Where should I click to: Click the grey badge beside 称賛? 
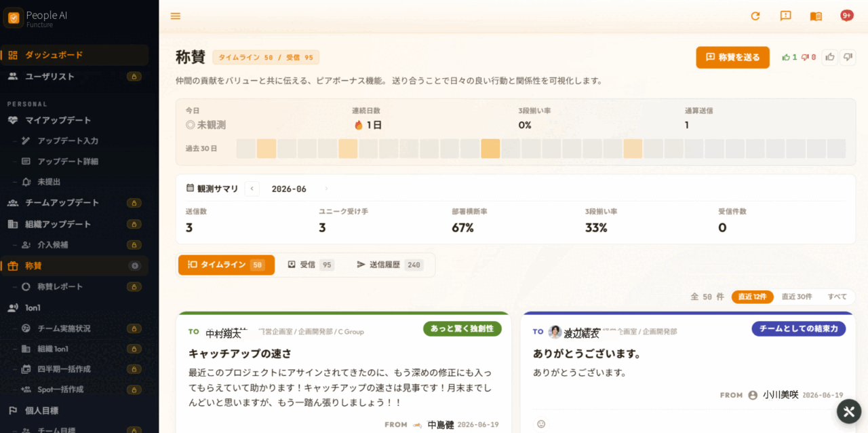click(135, 266)
